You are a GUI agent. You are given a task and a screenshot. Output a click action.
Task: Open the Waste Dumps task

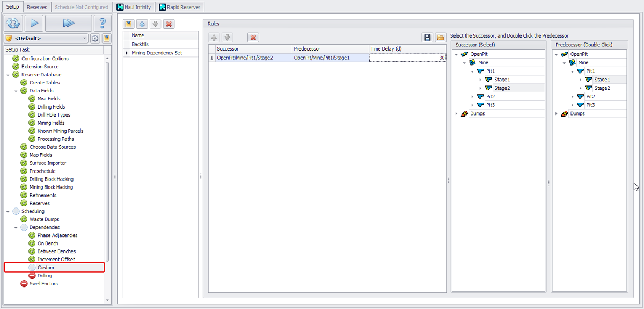point(45,219)
